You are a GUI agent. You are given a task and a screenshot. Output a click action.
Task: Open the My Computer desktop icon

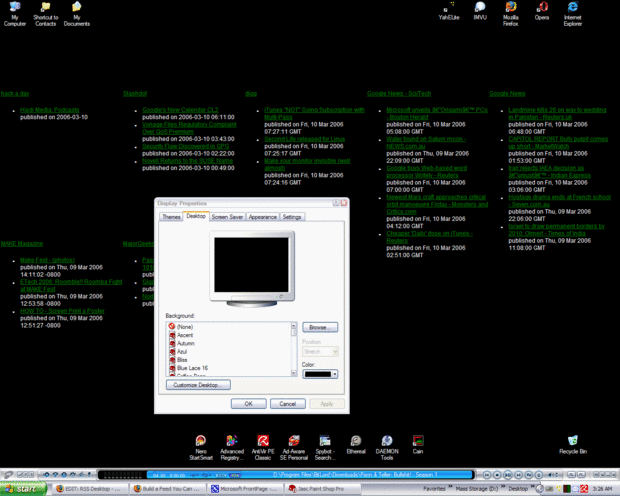15,14
